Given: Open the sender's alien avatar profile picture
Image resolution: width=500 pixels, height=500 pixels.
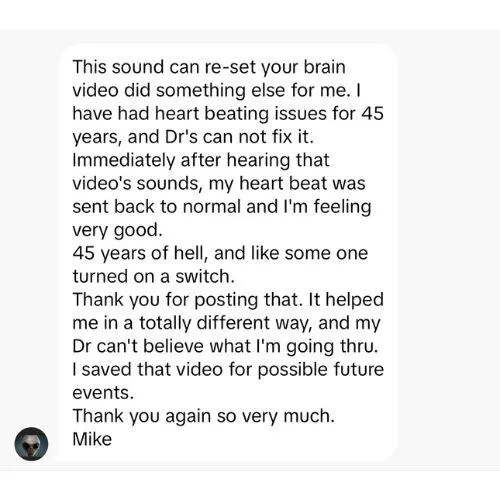Looking at the screenshot, I should click(x=31, y=444).
